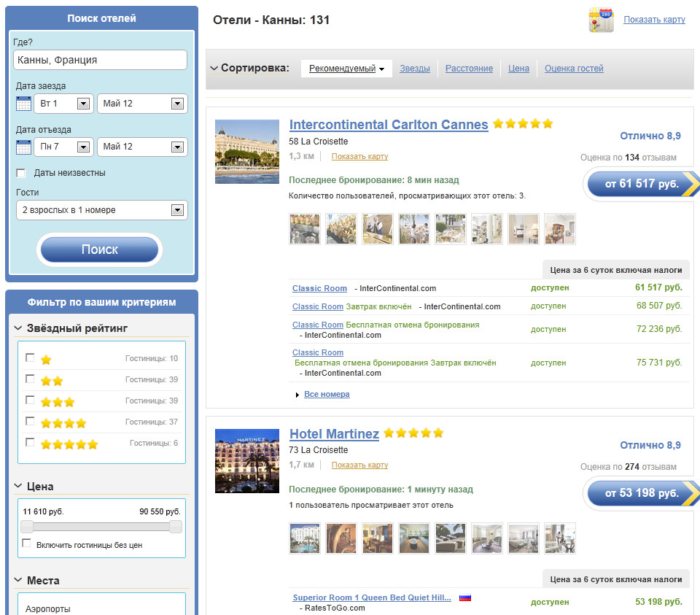Open the check-out date calendar icon
Viewport: 700px width, 615px height.
23,147
